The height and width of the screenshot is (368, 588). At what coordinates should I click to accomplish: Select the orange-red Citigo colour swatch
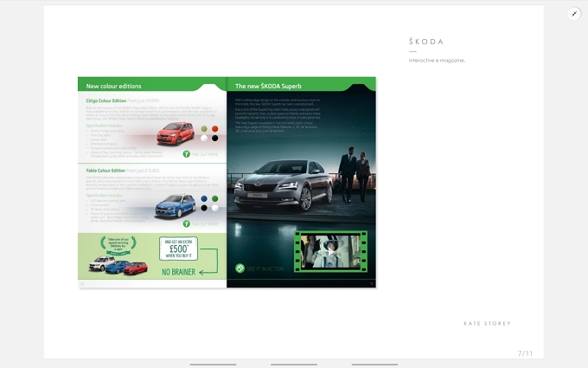(214, 129)
